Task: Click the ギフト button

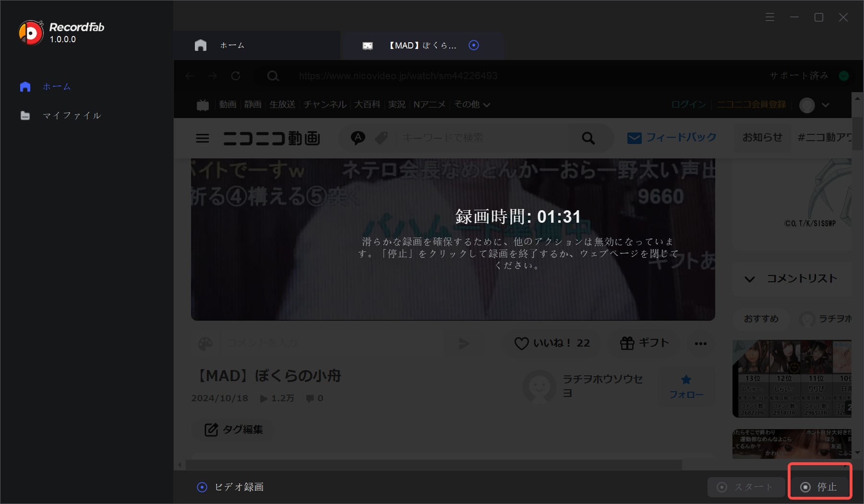Action: coord(644,343)
